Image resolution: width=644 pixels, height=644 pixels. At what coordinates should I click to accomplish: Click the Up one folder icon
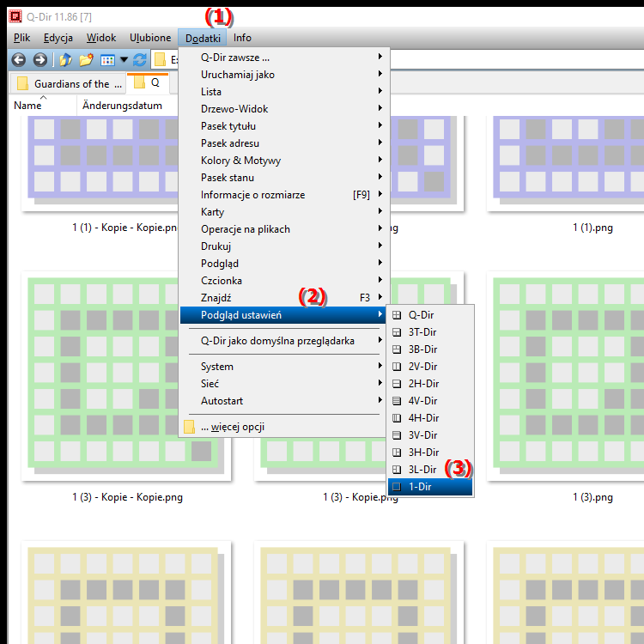coord(65,60)
